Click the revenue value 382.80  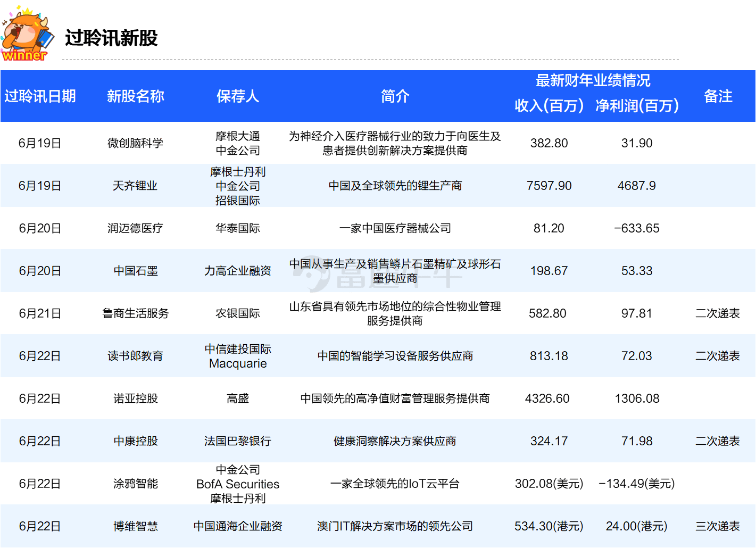(549, 143)
